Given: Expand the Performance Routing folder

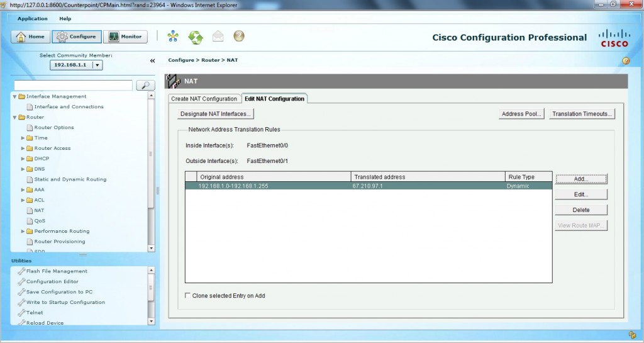Looking at the screenshot, I should [x=23, y=231].
